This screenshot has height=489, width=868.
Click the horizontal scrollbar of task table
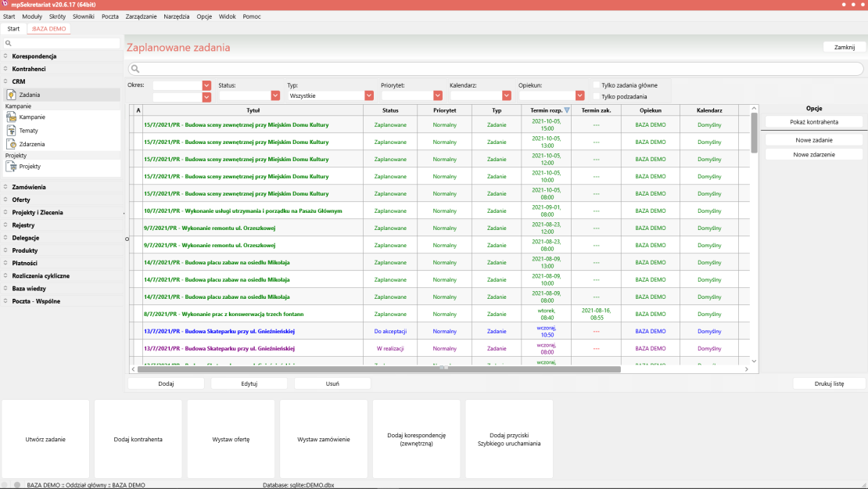[379, 369]
